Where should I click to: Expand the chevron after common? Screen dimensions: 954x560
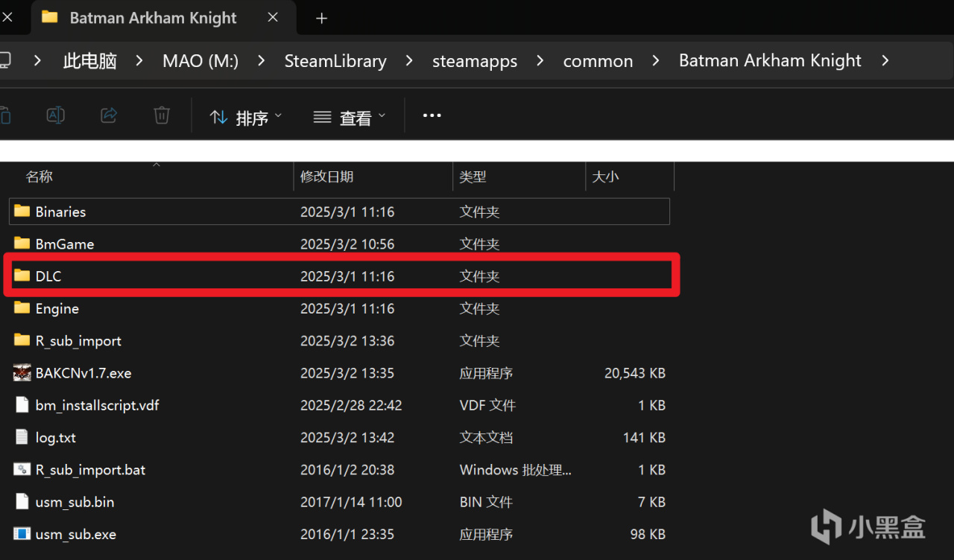[656, 61]
